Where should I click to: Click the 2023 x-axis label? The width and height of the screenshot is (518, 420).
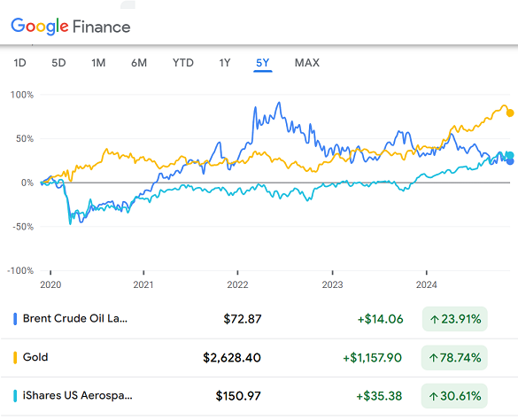(x=332, y=284)
